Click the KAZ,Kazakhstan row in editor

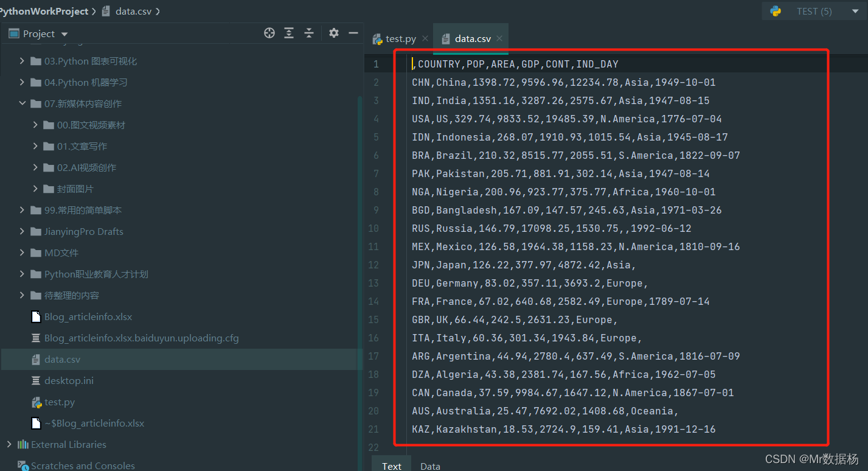click(564, 429)
